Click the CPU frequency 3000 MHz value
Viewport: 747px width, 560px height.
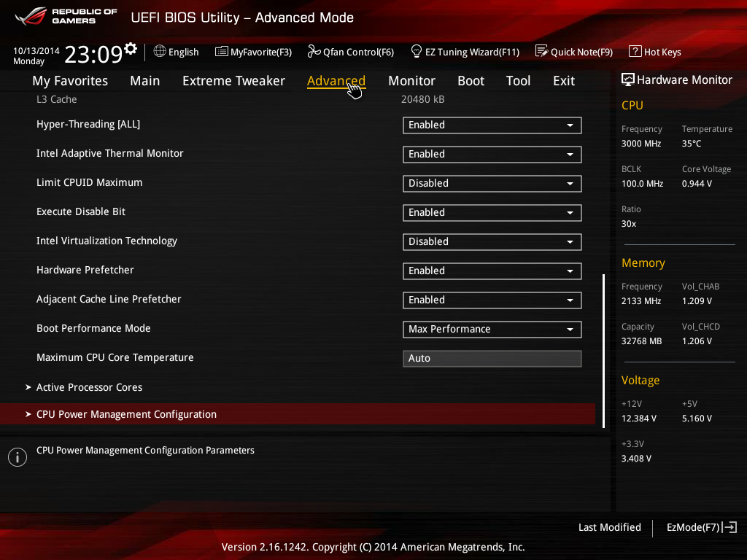tap(640, 144)
